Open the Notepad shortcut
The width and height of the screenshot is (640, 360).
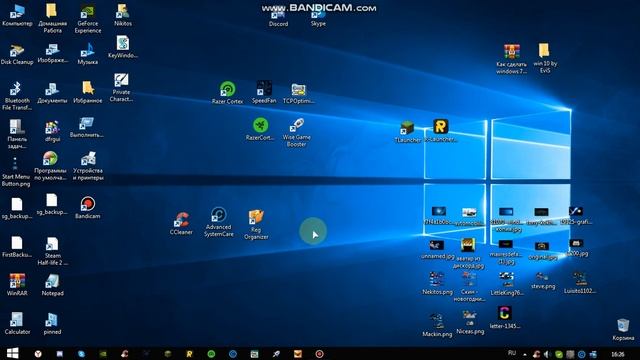point(52,284)
